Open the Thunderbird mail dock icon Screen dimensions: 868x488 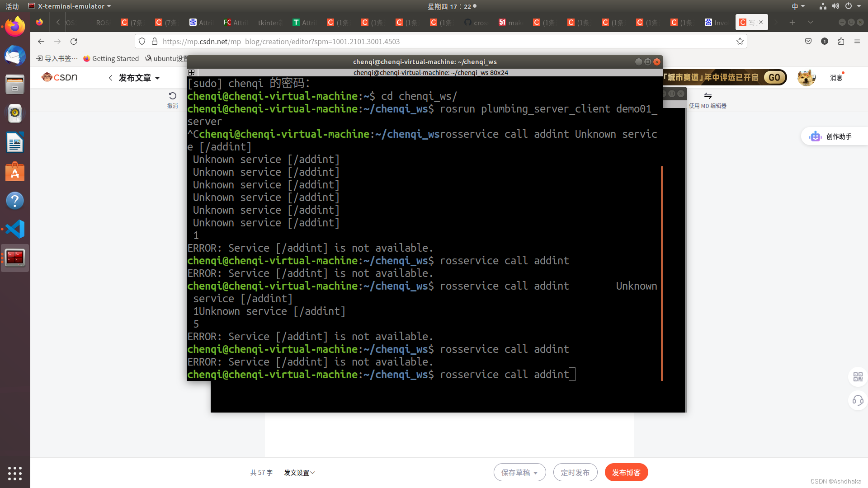click(x=15, y=56)
